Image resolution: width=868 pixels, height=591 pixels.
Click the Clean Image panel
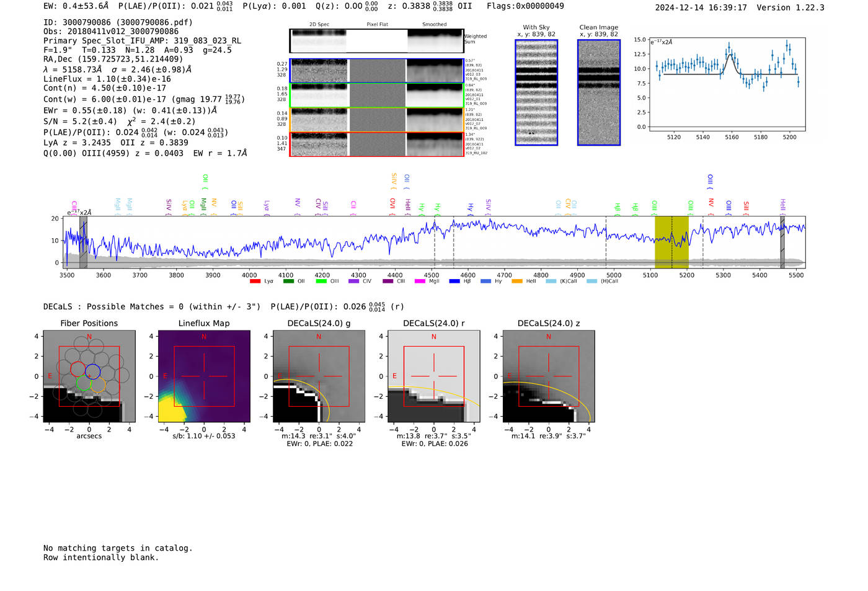point(599,92)
